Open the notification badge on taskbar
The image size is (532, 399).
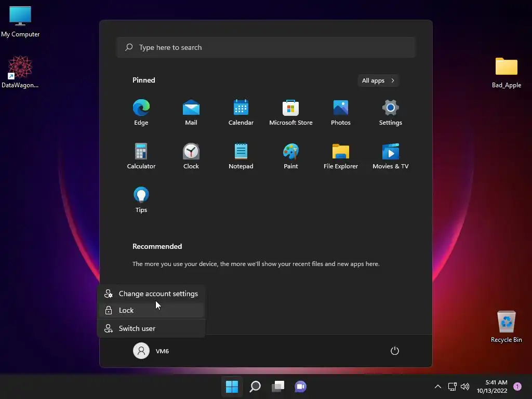(x=517, y=387)
